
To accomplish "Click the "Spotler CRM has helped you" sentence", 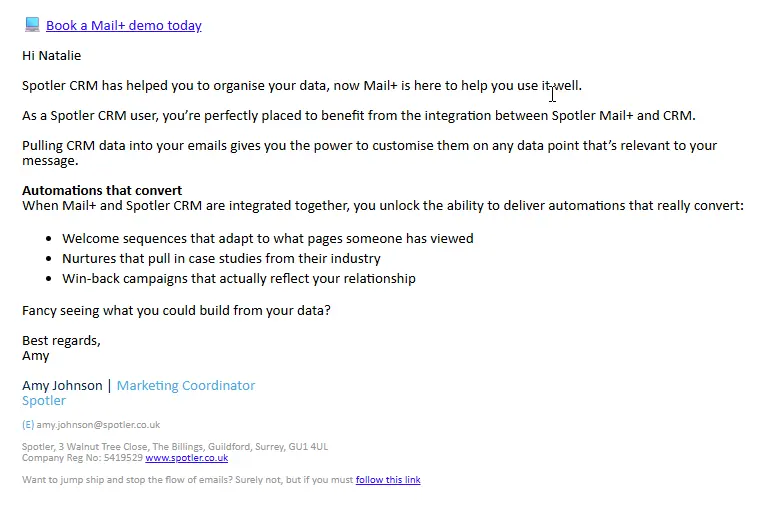I will point(301,86).
